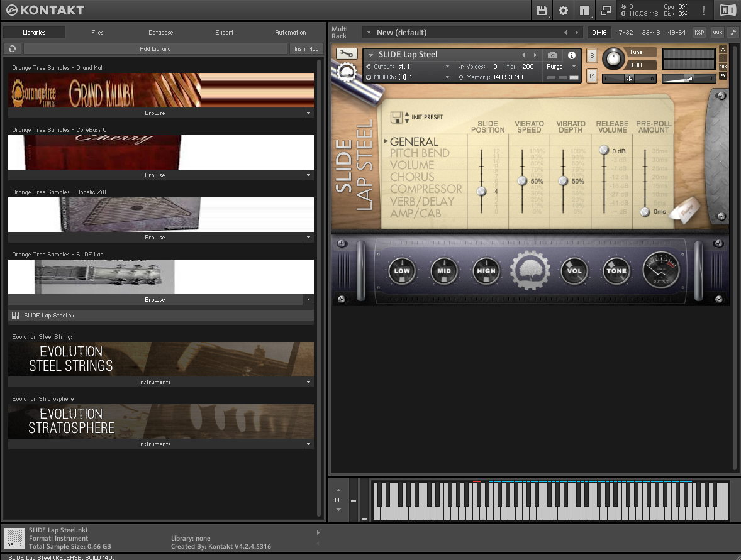Toggle the PV button on instrument header
Viewport: 741px width, 560px height.
coord(723,75)
